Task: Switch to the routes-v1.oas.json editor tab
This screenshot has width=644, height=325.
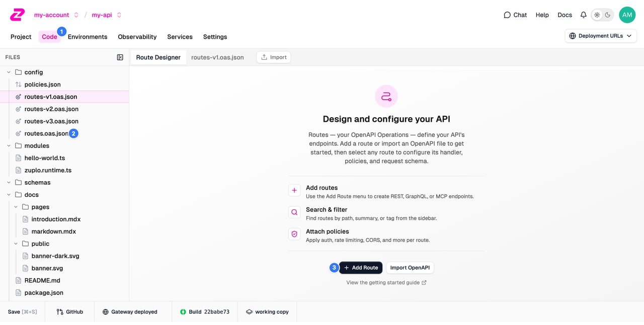Action: (217, 57)
